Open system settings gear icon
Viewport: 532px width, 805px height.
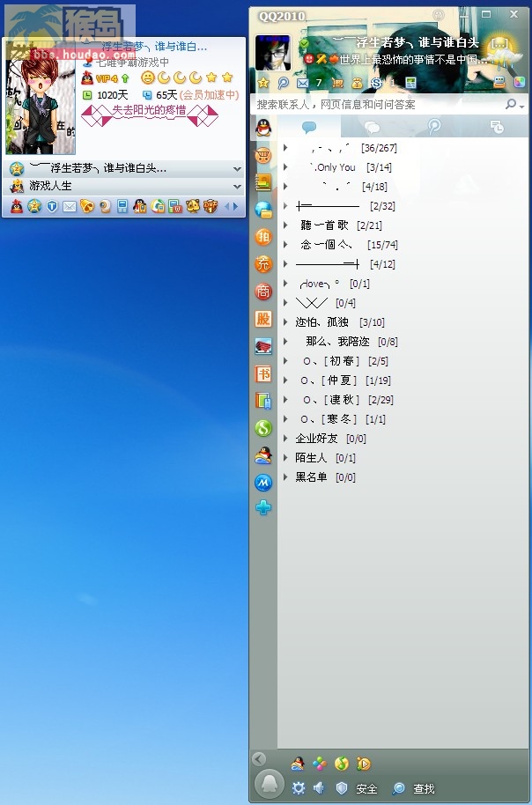[299, 788]
